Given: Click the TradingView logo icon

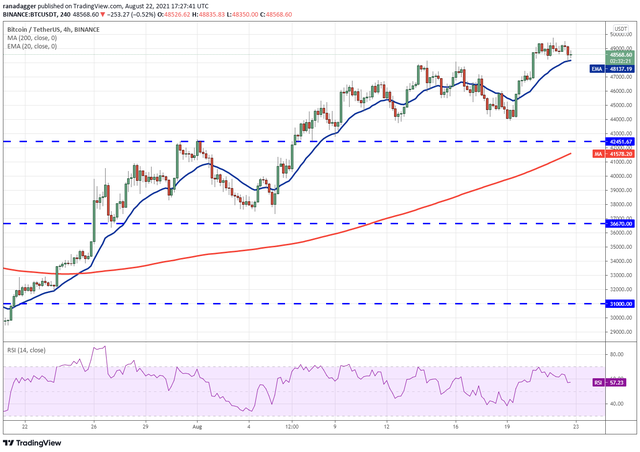Looking at the screenshot, I should (x=9, y=443).
